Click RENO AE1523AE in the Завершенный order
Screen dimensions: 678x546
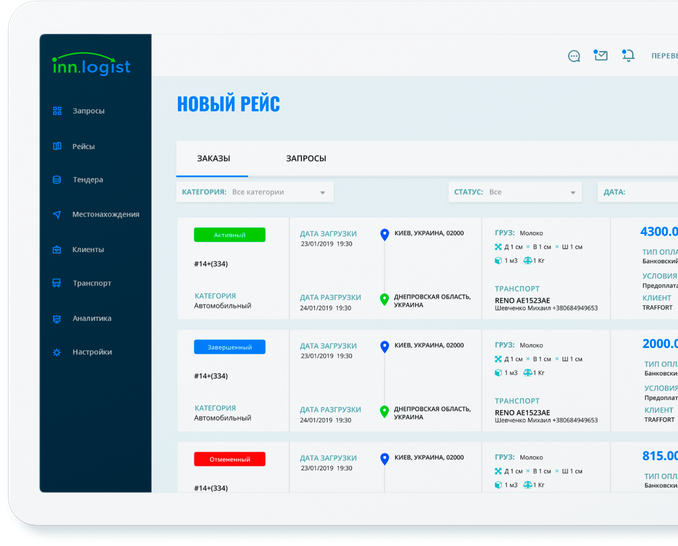coord(522,413)
